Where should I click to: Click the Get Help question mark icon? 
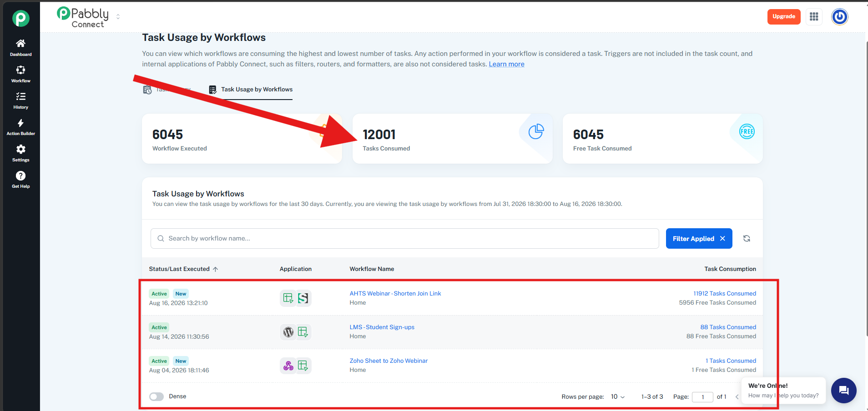point(21,175)
